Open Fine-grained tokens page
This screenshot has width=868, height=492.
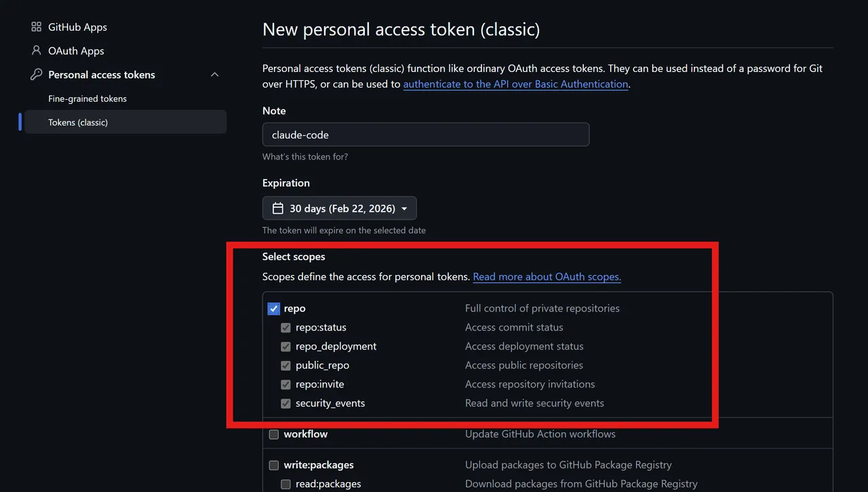[87, 98]
